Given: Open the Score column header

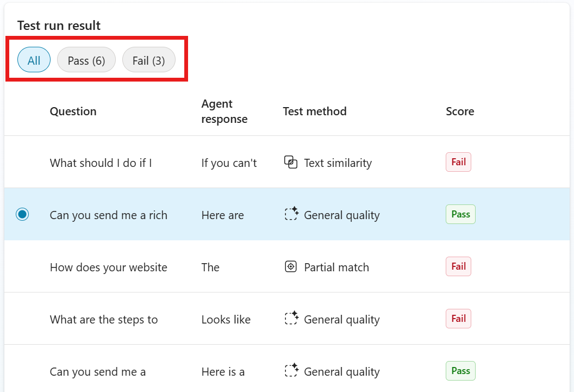Looking at the screenshot, I should [x=460, y=111].
